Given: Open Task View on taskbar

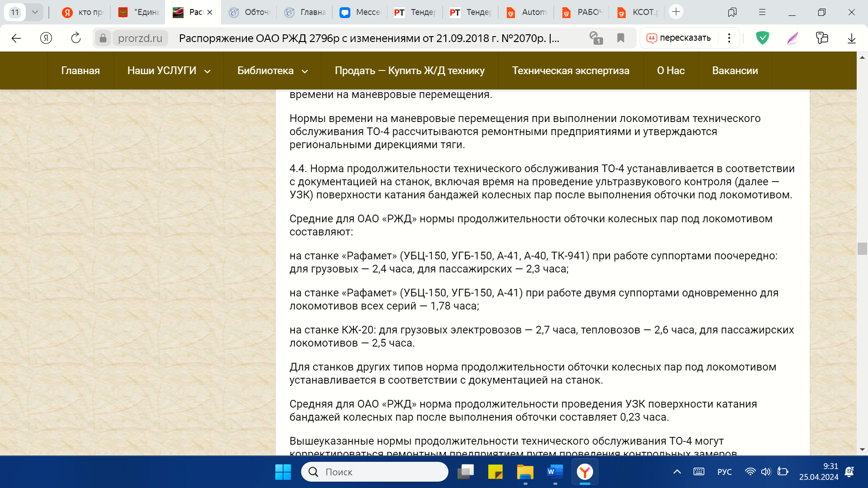Looking at the screenshot, I should pyautogui.click(x=466, y=472).
